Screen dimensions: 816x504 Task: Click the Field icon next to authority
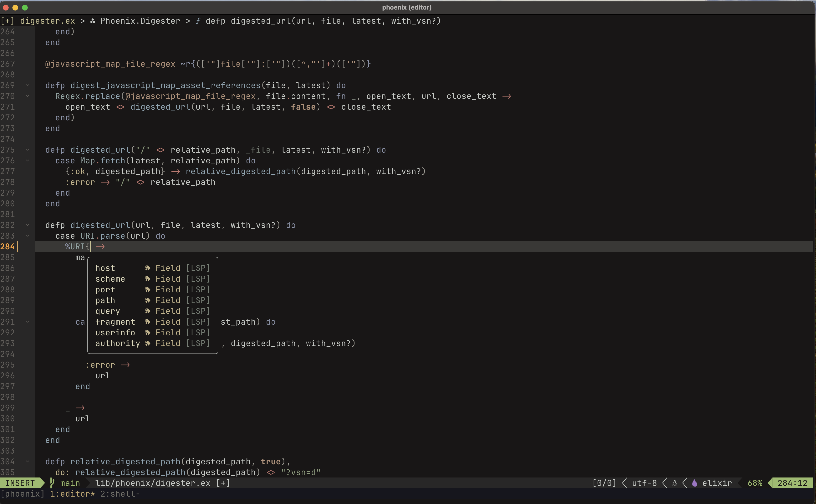[148, 343]
